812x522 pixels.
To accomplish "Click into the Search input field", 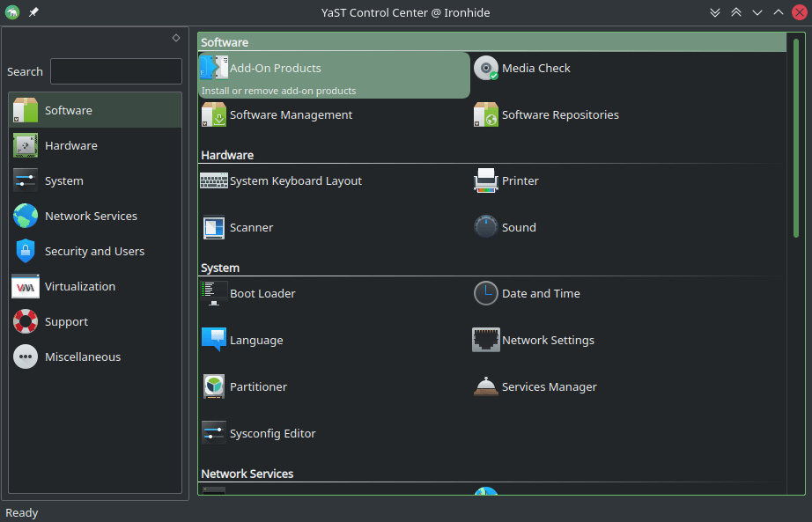I will (x=116, y=71).
